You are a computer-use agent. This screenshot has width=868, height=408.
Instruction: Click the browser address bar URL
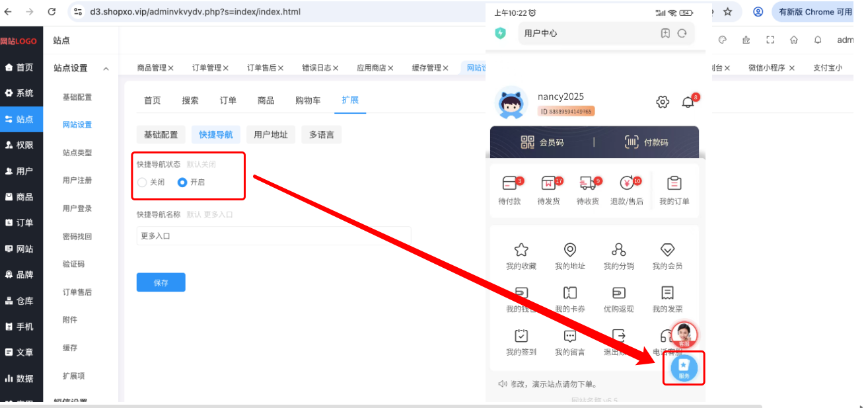(x=196, y=12)
